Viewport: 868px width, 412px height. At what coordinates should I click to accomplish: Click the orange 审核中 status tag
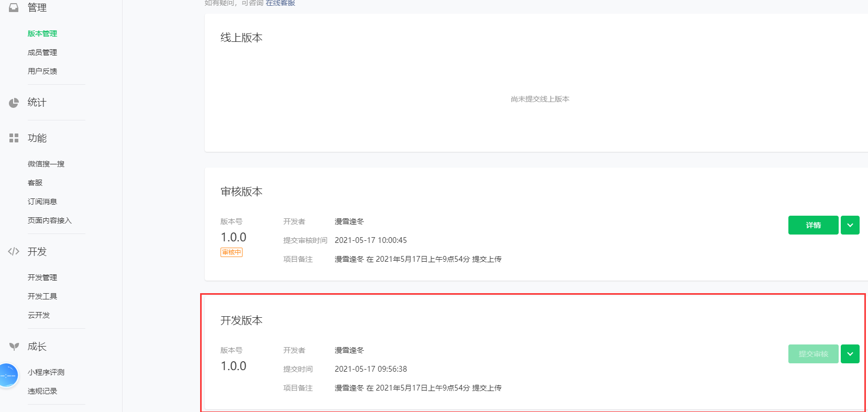coord(232,252)
